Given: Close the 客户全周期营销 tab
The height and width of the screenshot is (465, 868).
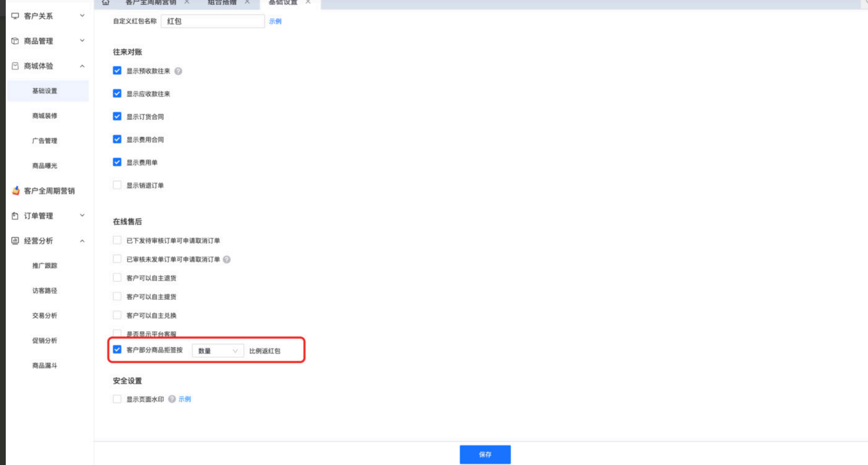Looking at the screenshot, I should tap(187, 3).
